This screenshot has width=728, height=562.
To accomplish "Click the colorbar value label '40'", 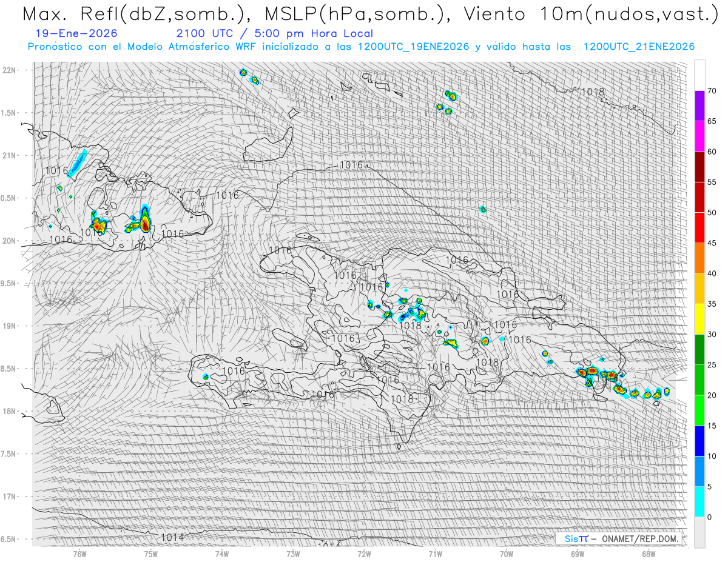I will coord(712,273).
